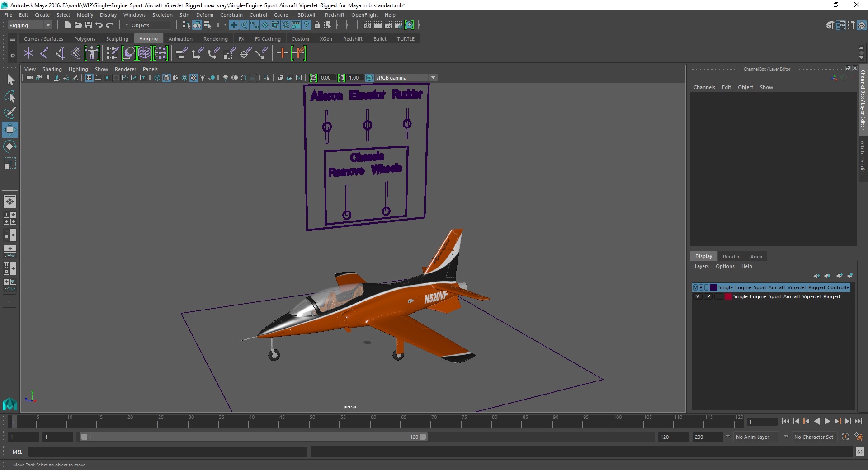Image resolution: width=868 pixels, height=470 pixels.
Task: Click the Create Lattice shelf icon
Action: click(144, 53)
